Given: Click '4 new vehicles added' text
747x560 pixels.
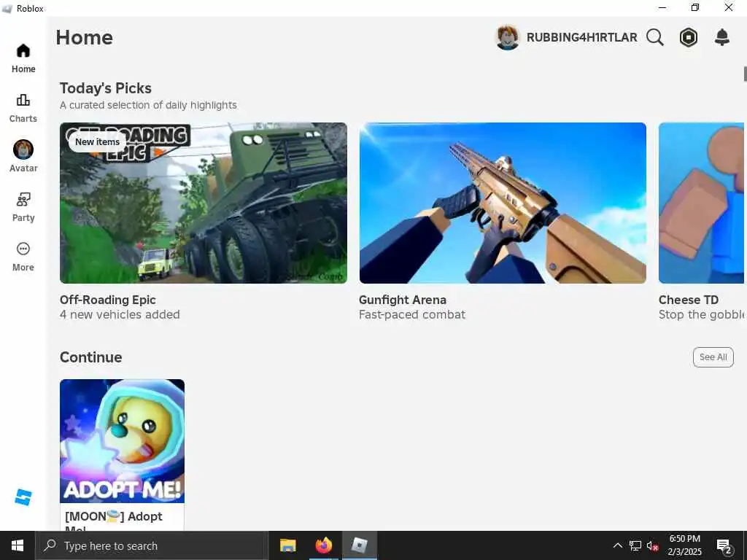Looking at the screenshot, I should tap(120, 315).
